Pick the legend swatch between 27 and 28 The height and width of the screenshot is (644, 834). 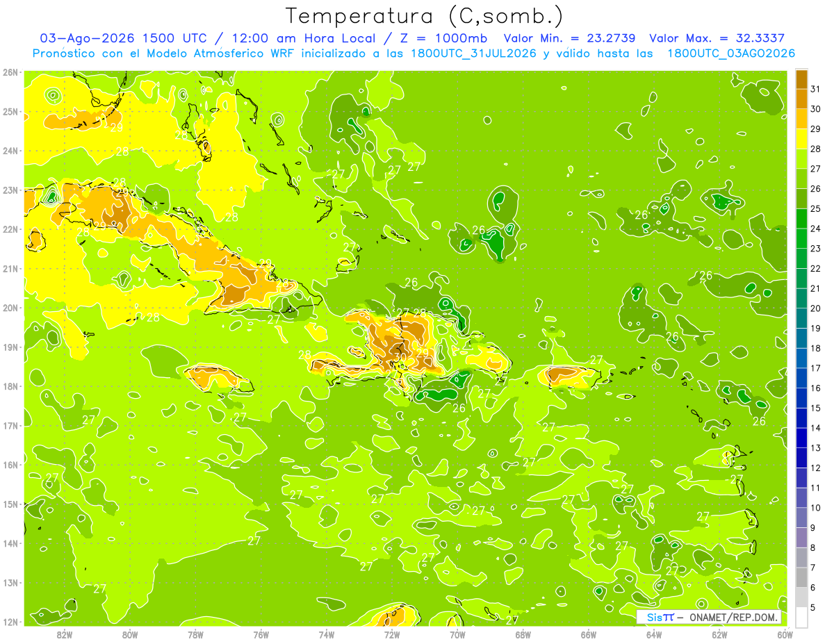(x=801, y=159)
